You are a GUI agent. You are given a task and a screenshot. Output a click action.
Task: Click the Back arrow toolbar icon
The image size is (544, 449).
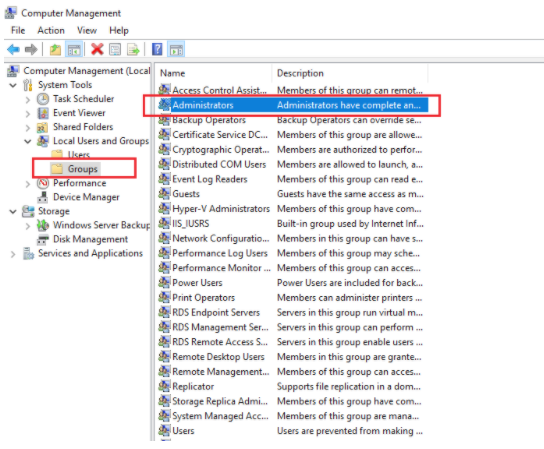click(x=13, y=49)
